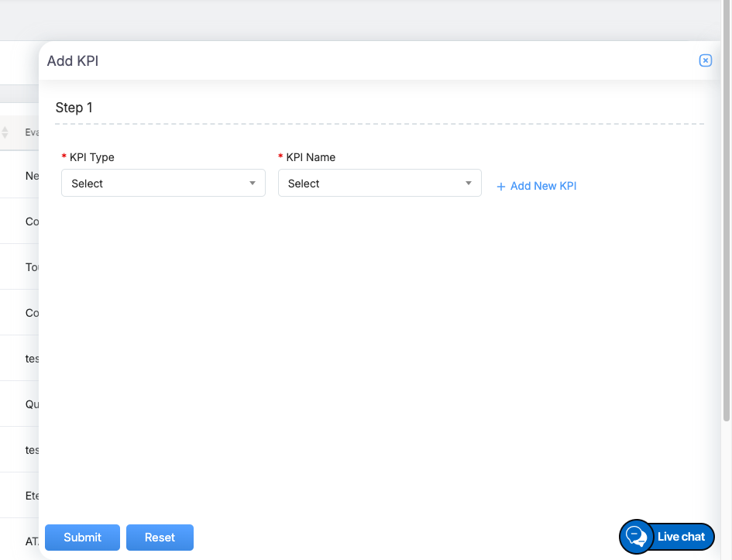732x560 pixels.
Task: Expand the KPI Name dropdown arrow
Action: 468,184
